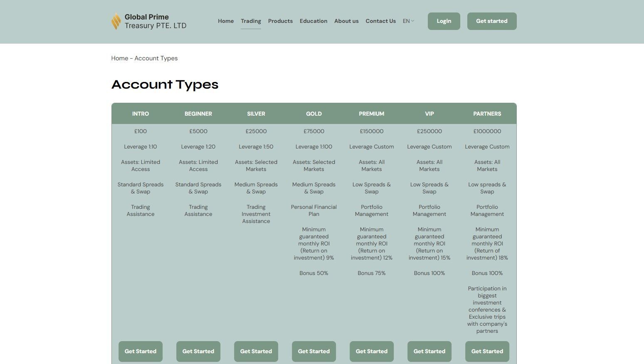Click the Personal Financial Plan text
This screenshot has width=644, height=364.
click(314, 210)
